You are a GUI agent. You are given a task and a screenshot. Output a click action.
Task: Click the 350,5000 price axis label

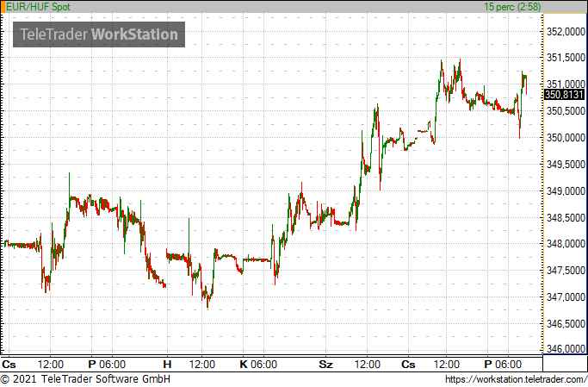click(x=566, y=110)
